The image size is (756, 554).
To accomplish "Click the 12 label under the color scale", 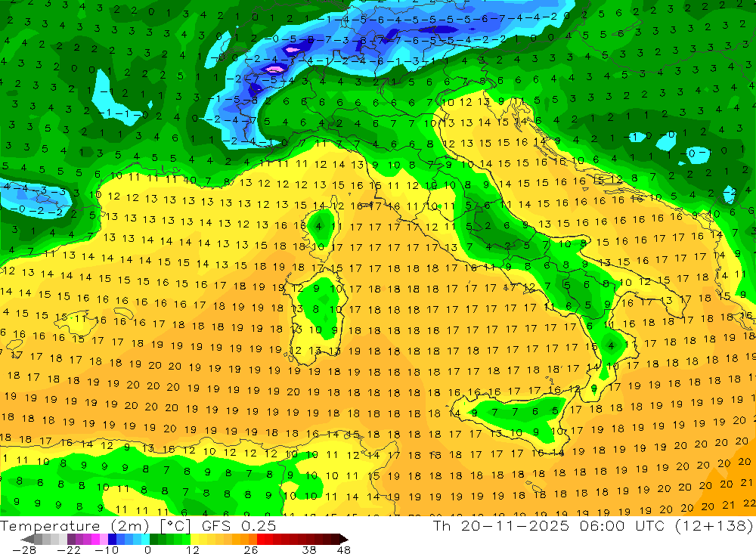I will (x=192, y=549).
